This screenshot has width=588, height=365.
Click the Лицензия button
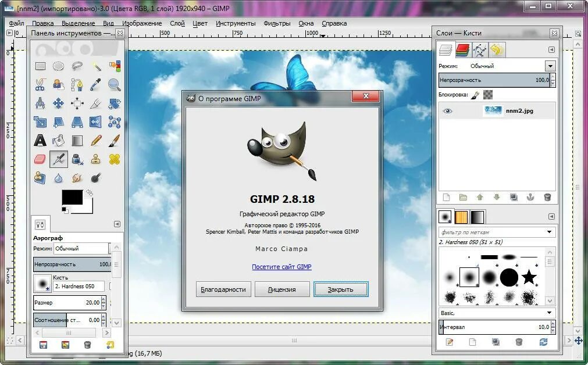282,289
